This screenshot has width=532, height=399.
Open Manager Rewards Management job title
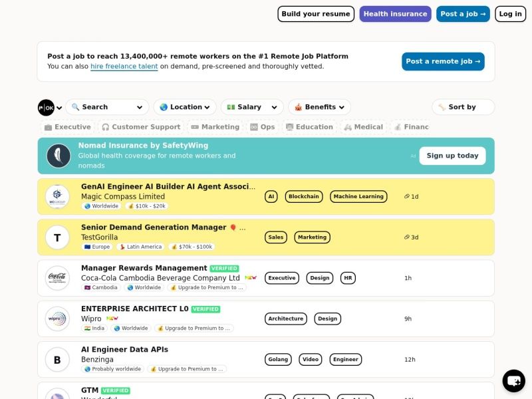pyautogui.click(x=144, y=268)
